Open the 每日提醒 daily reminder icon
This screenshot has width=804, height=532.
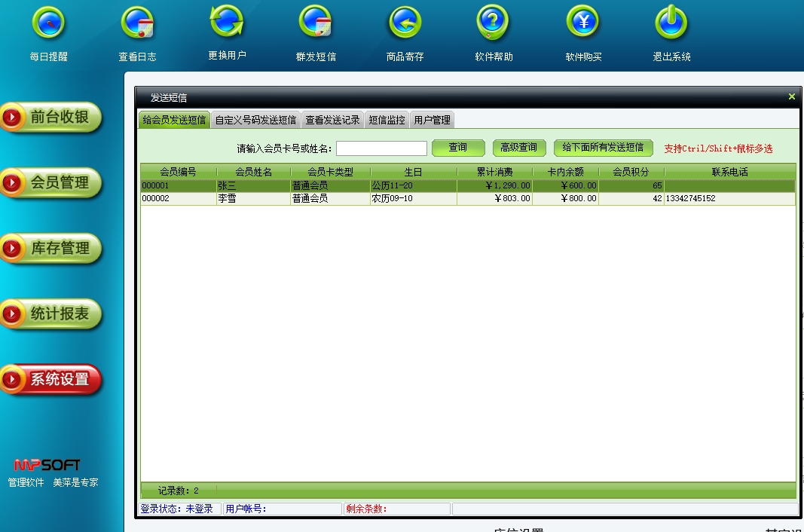48,23
